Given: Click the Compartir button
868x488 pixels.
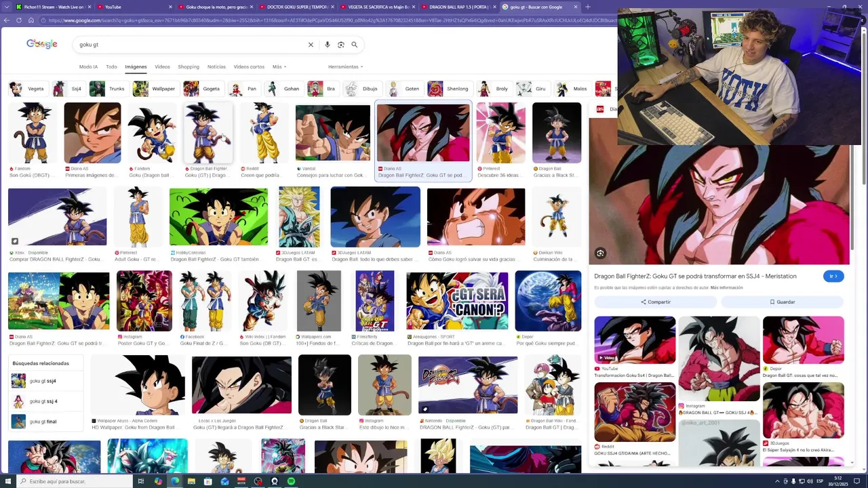Looking at the screenshot, I should click(655, 302).
